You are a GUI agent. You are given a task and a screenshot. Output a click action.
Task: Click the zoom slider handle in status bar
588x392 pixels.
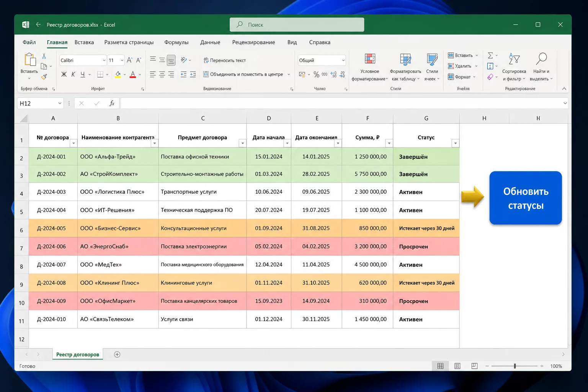pos(515,366)
